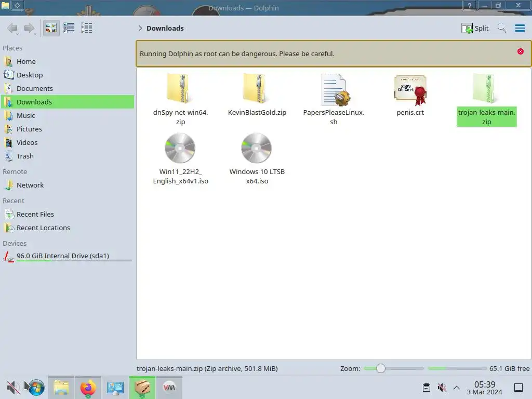Image resolution: width=532 pixels, height=399 pixels.
Task: Open the search magnifier
Action: coord(502,28)
